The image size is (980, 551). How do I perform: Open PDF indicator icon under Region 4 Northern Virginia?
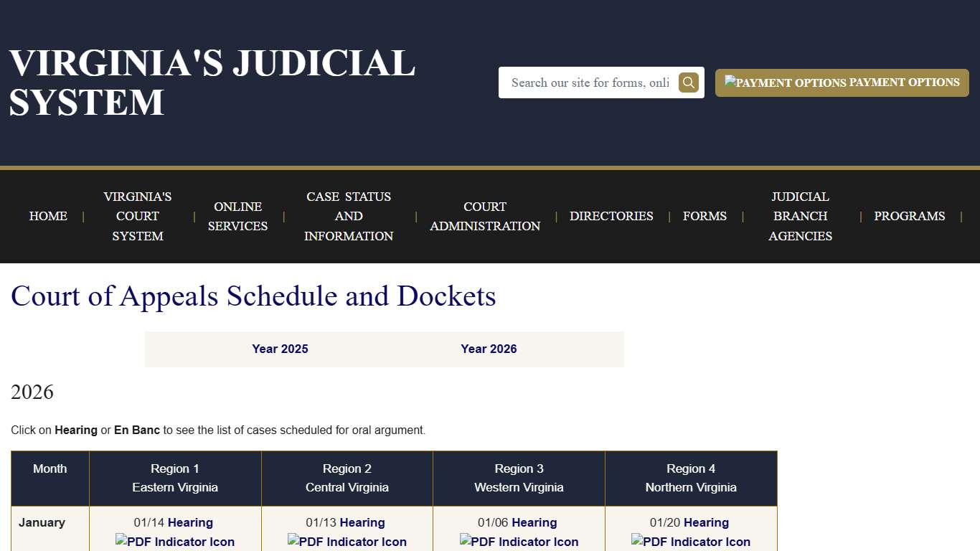pos(690,542)
